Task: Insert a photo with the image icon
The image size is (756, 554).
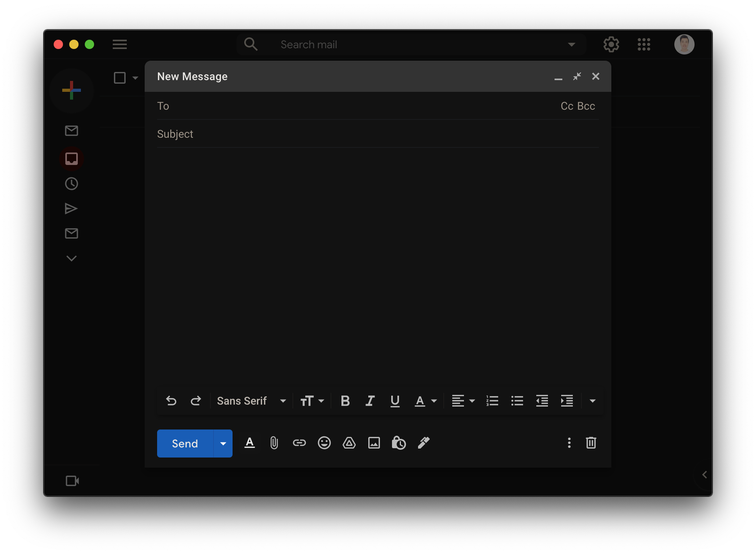Action: pos(374,443)
